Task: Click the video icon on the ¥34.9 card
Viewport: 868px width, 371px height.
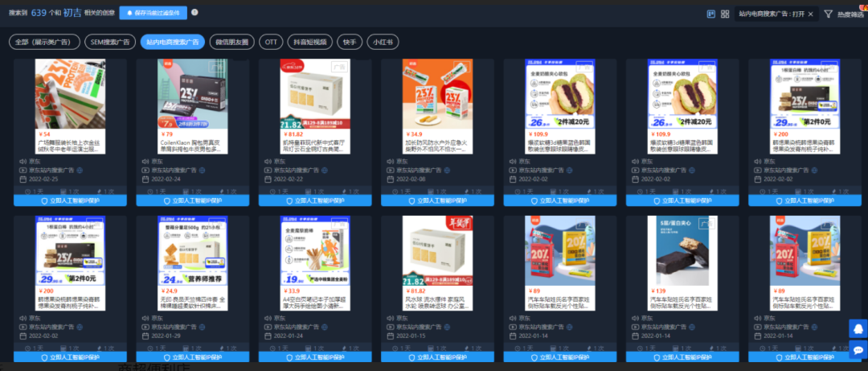Action: tap(390, 171)
